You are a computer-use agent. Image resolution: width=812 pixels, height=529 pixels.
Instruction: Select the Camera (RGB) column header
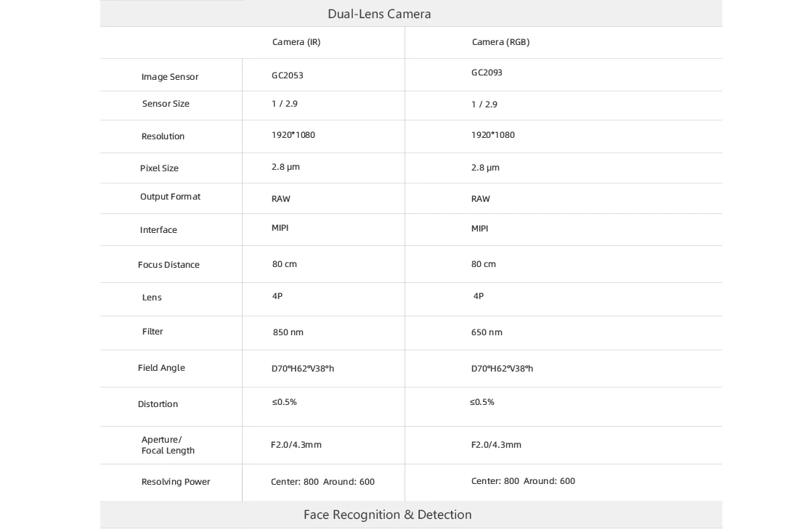(500, 42)
